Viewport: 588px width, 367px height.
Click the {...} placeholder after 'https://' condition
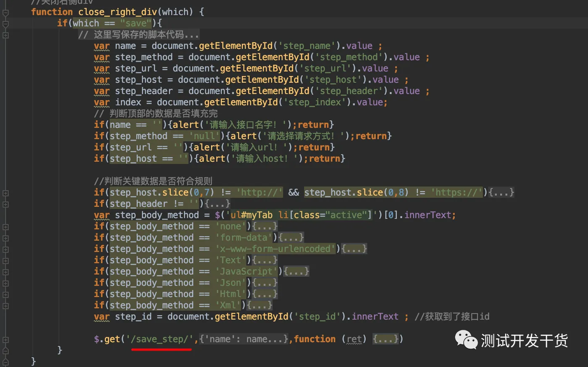point(501,193)
